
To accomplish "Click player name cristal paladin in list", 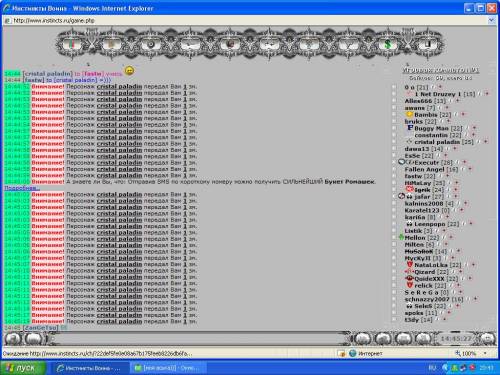I will coord(437,142).
